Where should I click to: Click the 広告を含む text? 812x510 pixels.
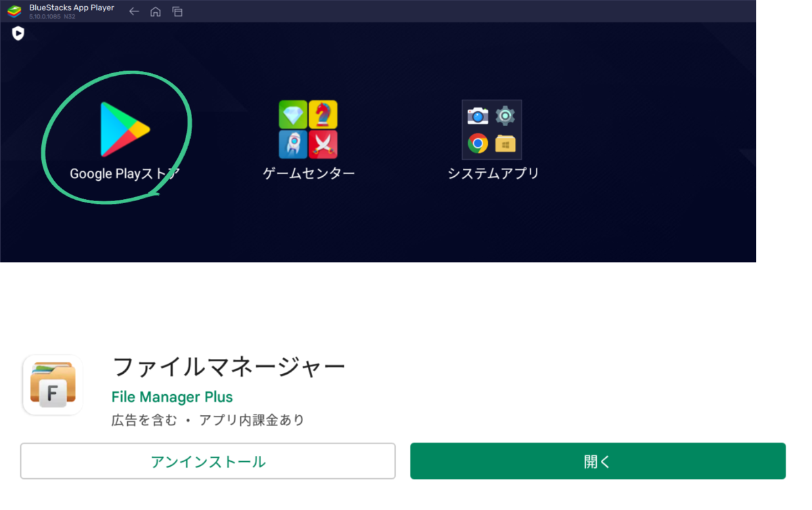tap(144, 420)
